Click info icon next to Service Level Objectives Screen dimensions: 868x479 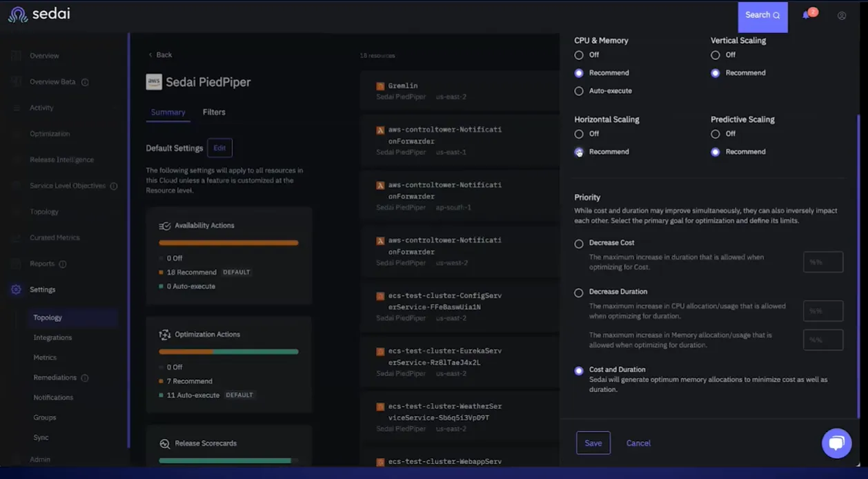tap(114, 186)
